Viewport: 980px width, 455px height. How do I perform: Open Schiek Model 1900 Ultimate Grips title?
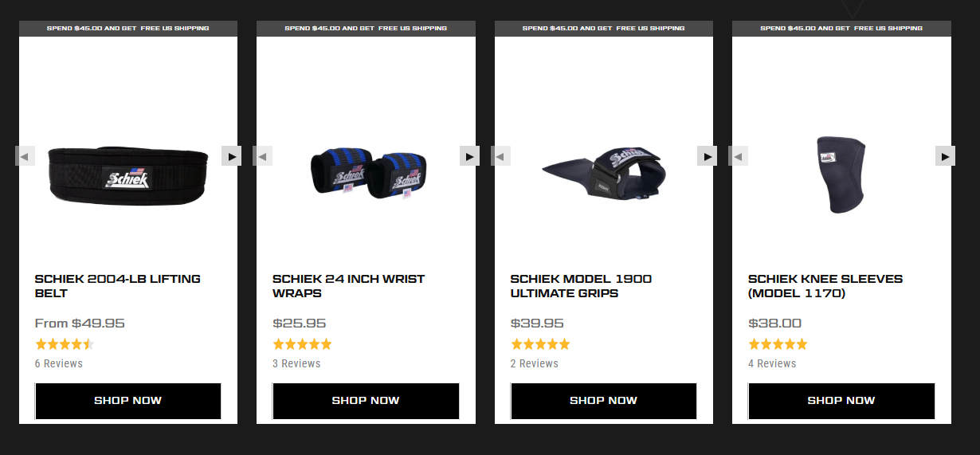click(581, 286)
